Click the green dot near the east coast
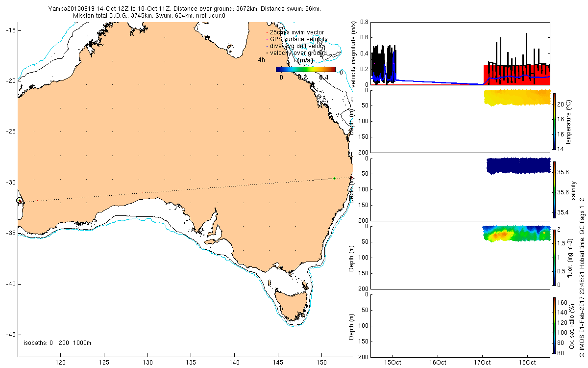The width and height of the screenshot is (588, 368). [x=334, y=178]
